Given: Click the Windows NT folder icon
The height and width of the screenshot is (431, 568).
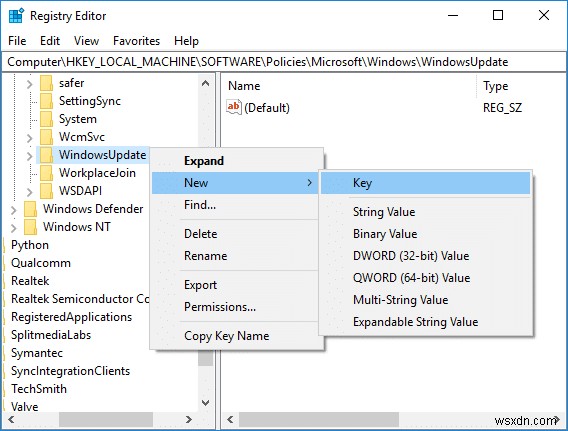Looking at the screenshot, I should click(x=30, y=227).
